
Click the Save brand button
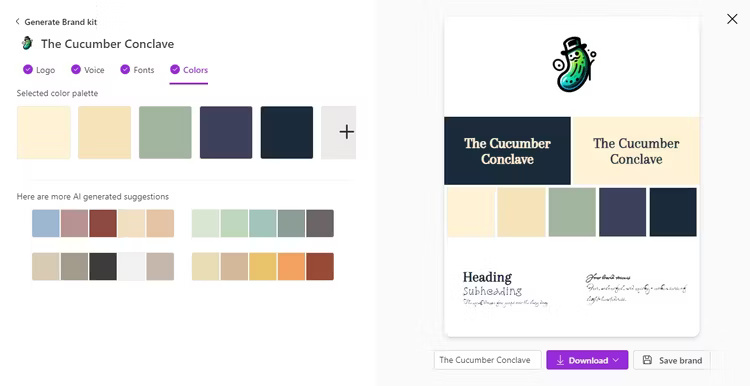(x=672, y=360)
